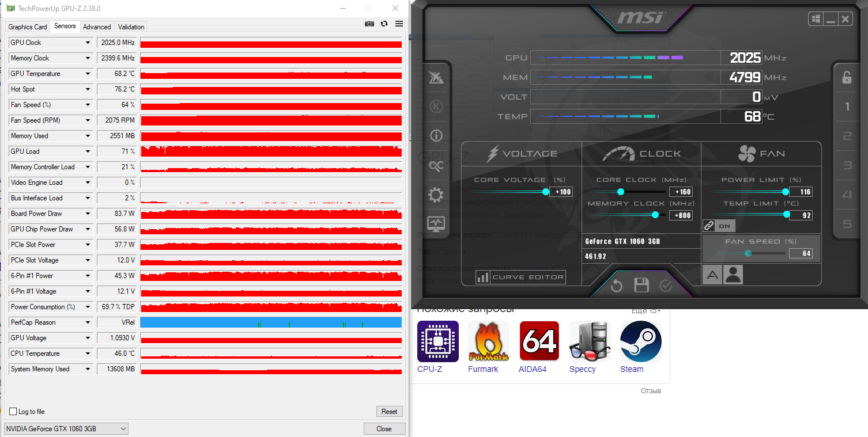Expand the GPU Load sensor dropdown

88,151
